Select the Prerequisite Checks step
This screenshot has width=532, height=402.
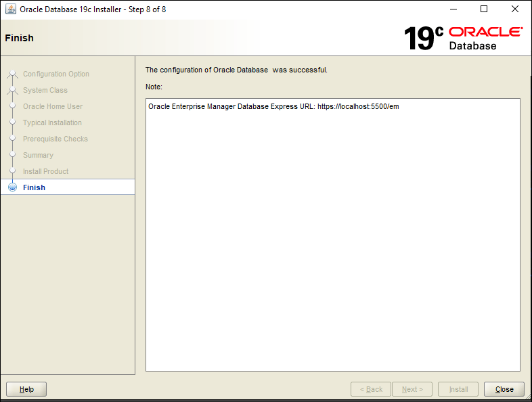[x=56, y=139]
